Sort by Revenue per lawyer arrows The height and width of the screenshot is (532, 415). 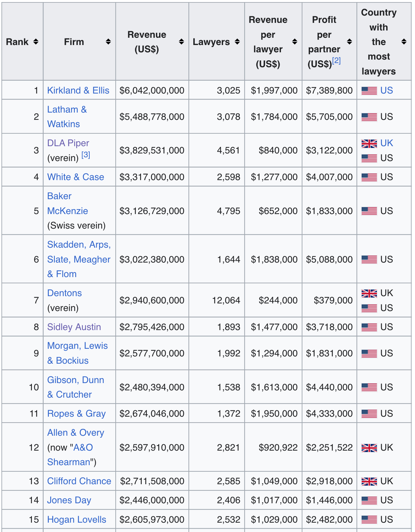tap(295, 42)
